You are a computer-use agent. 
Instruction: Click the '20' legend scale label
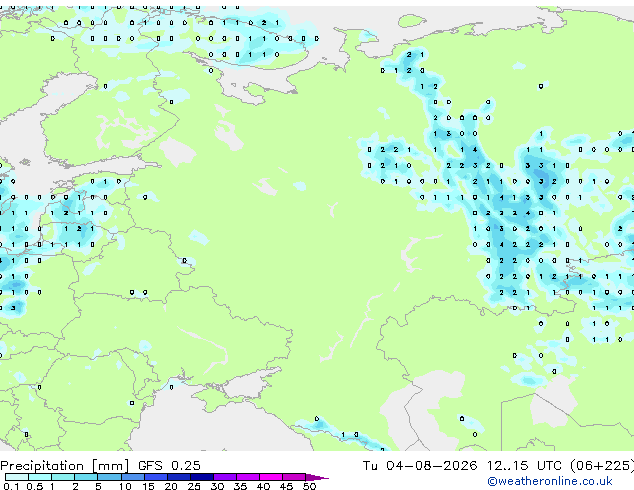coord(171,486)
